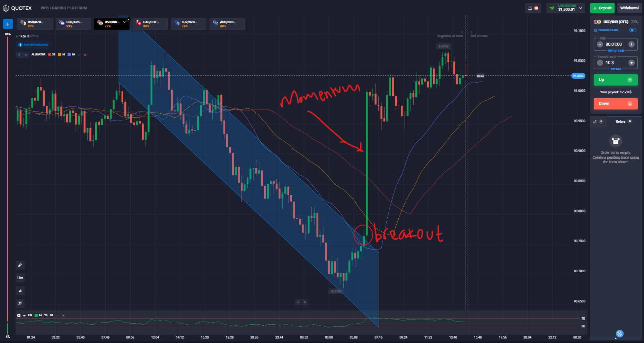Place a Down trade
Image resolution: width=644 pixels, height=343 pixels.
tap(616, 104)
